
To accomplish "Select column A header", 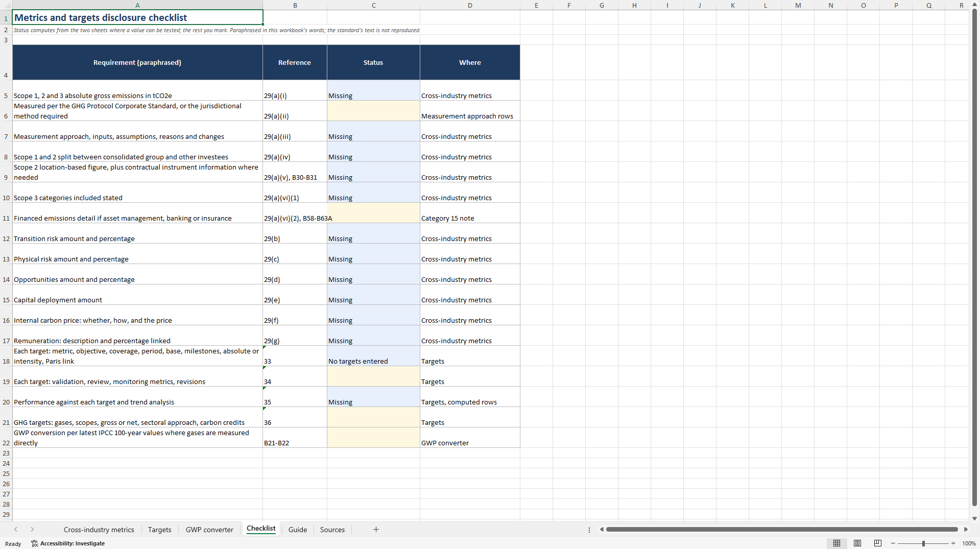I will pos(137,5).
